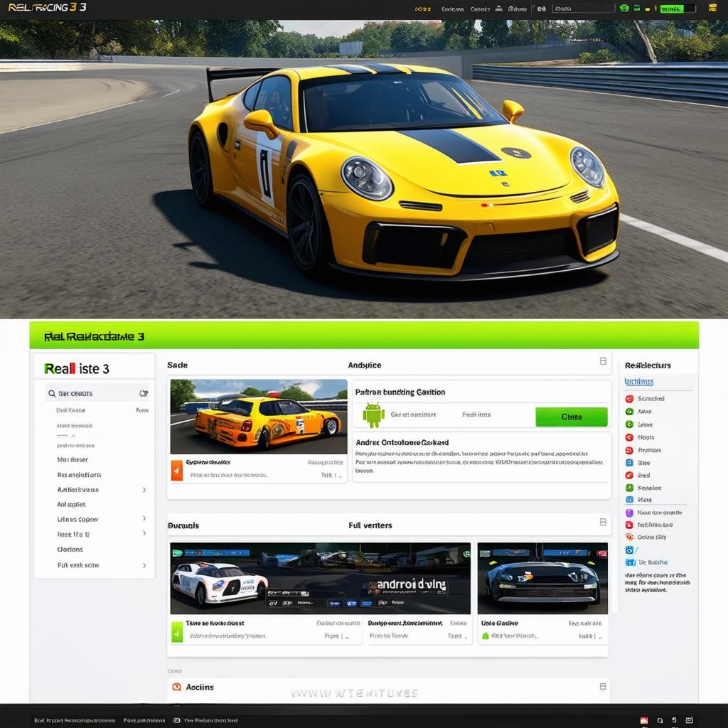Click the red Acciins section icon
This screenshot has width=728, height=728.
(176, 687)
